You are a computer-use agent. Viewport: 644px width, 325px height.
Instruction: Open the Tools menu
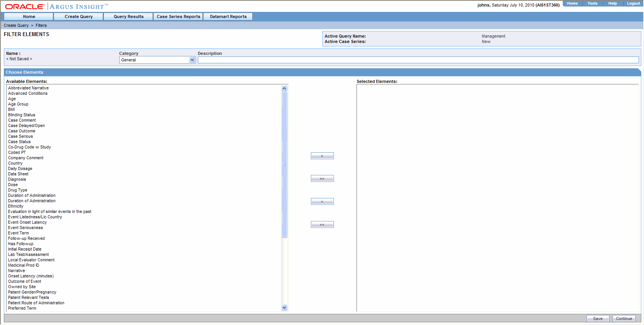tap(593, 3)
